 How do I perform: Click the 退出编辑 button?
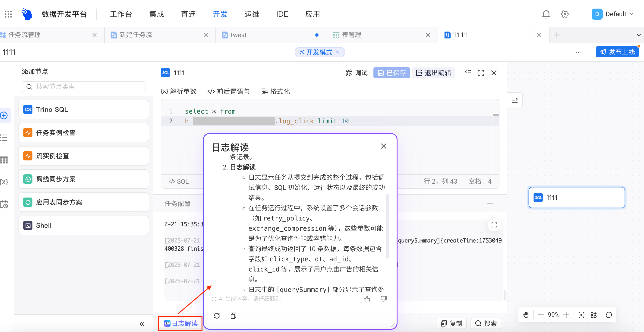click(433, 73)
